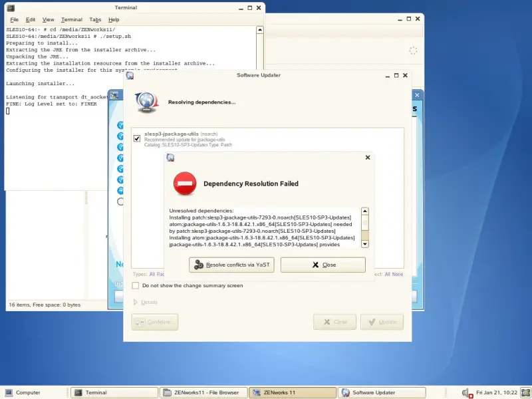532x399 pixels.
Task: Click the muted volume icon in panel
Action: [x=467, y=393]
